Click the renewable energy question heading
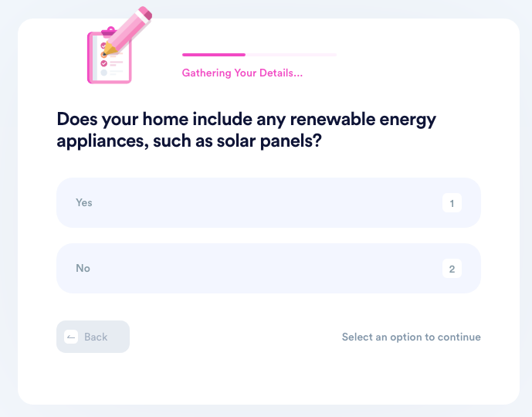532x417 pixels. pyautogui.click(x=246, y=130)
